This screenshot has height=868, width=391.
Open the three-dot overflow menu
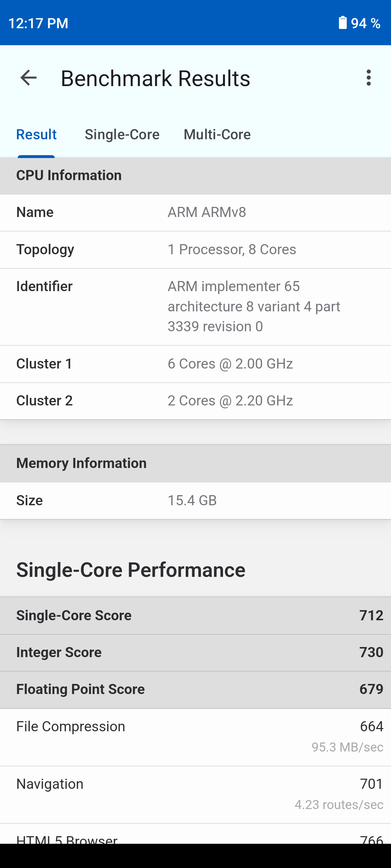click(x=369, y=78)
